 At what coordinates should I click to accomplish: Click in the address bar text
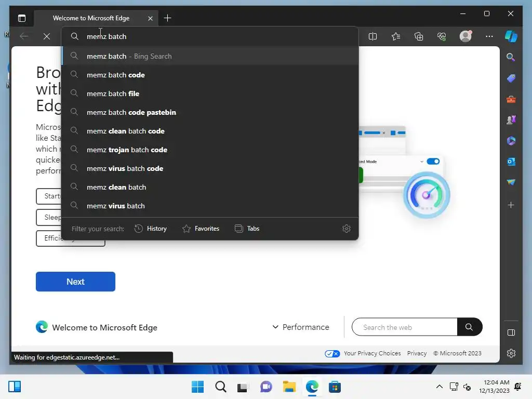click(107, 36)
